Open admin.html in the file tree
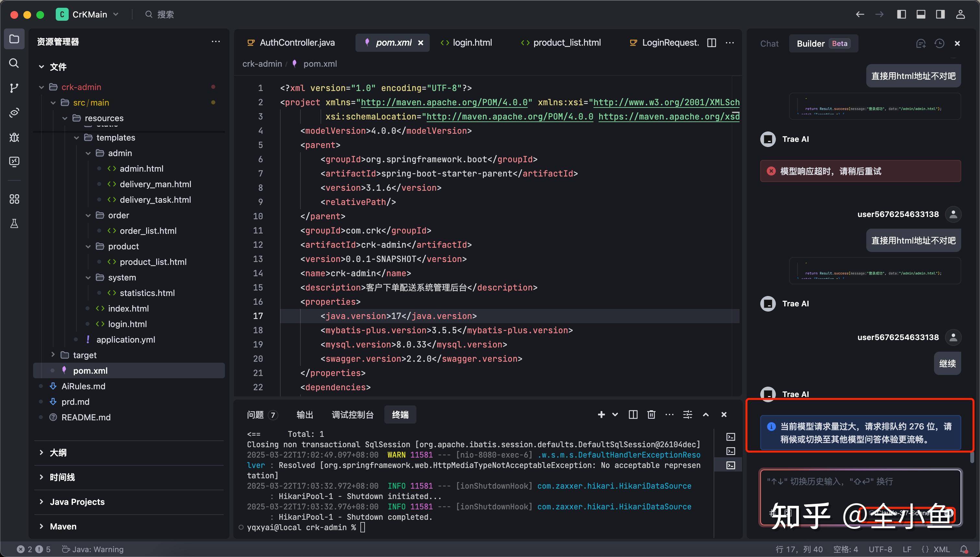This screenshot has width=980, height=557. (141, 169)
